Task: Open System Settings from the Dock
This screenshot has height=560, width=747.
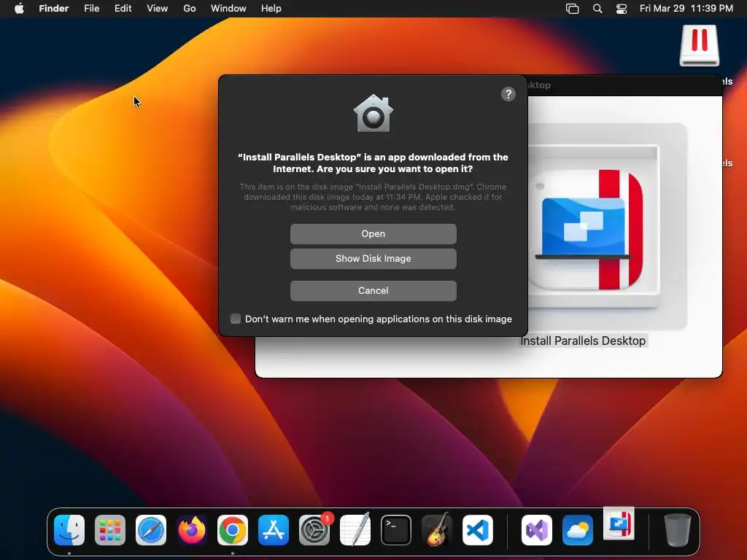Action: coord(314,530)
